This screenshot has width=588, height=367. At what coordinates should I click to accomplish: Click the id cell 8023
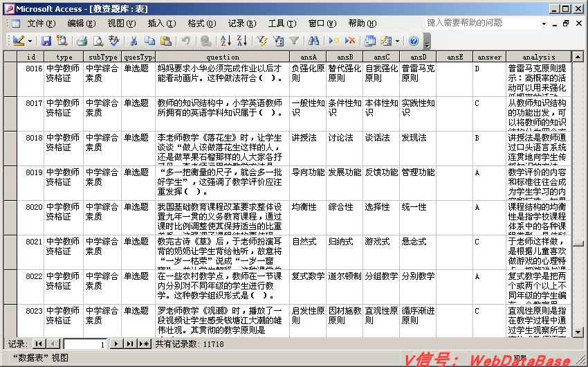[x=30, y=321]
